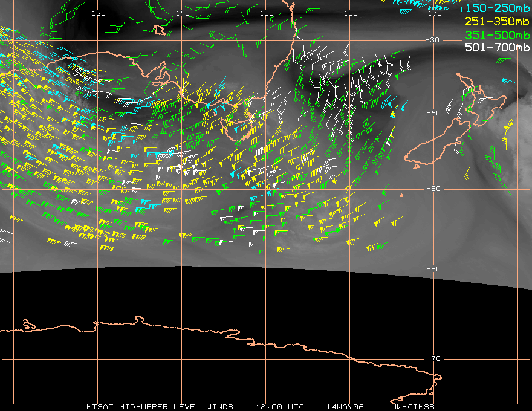
Task: Click the 14MAY06 date label
Action: (345, 407)
